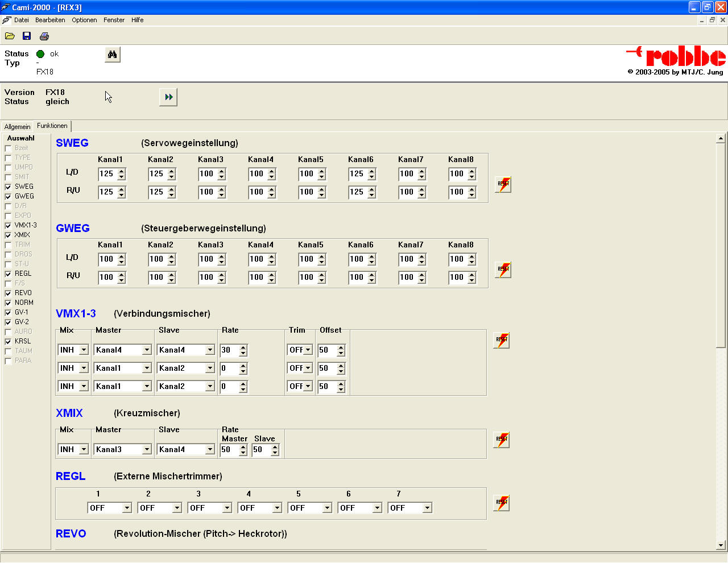728x563 pixels.
Task: Uncheck the KRSL entry in the Auswahl list
Action: point(9,341)
